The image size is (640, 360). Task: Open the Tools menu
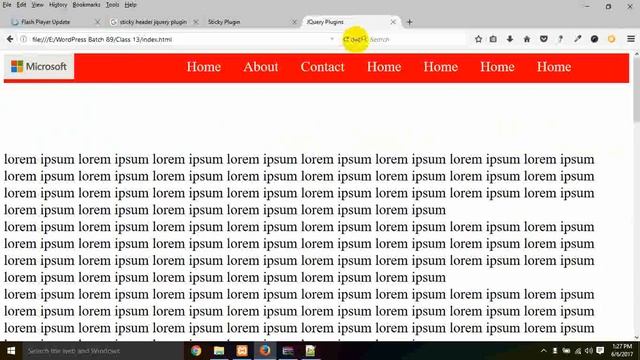click(x=112, y=5)
